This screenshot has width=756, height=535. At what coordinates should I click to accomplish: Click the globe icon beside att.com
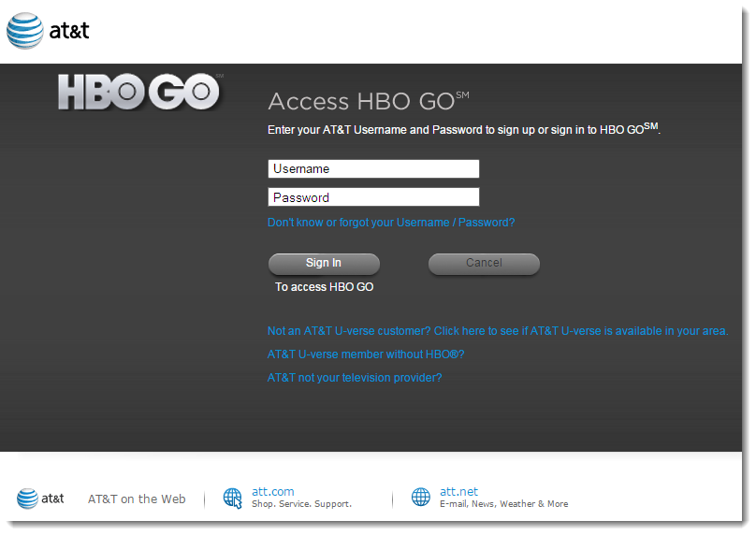[233, 498]
